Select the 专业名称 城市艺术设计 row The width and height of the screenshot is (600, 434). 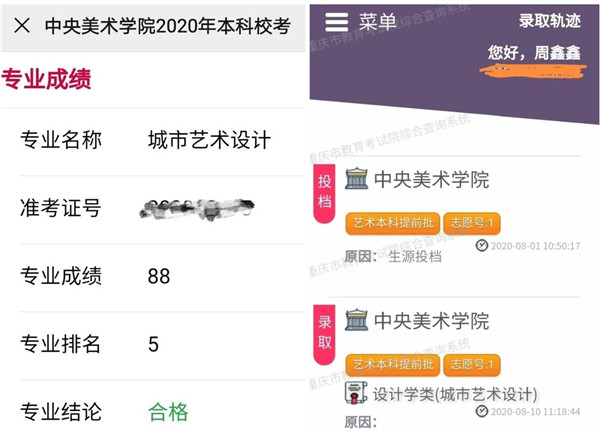pyautogui.click(x=152, y=141)
